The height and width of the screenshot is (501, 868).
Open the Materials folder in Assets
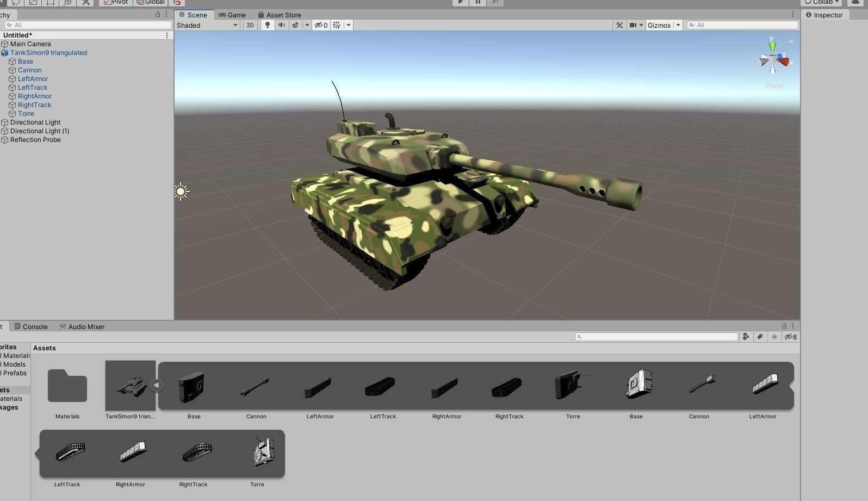click(67, 386)
